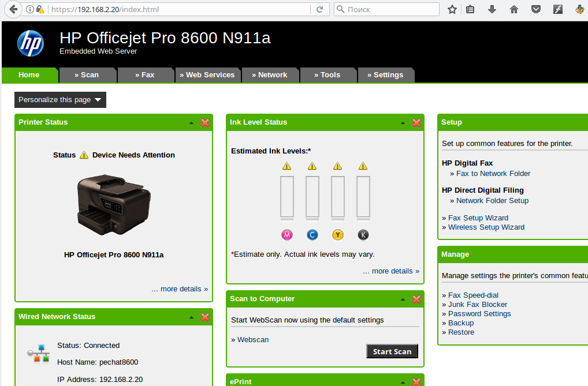The height and width of the screenshot is (386, 588).
Task: Click the magenta ink level gauge
Action: click(287, 197)
